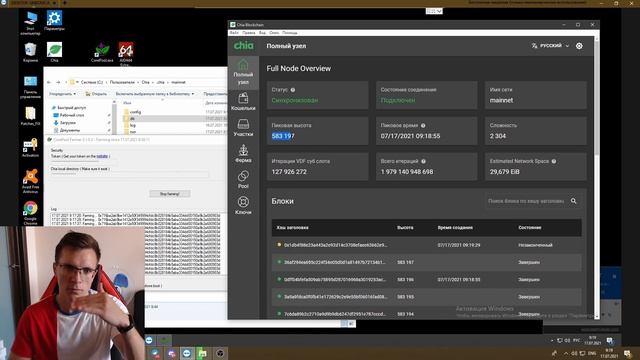Select the unfinished block row with yellow dot

click(x=427, y=245)
